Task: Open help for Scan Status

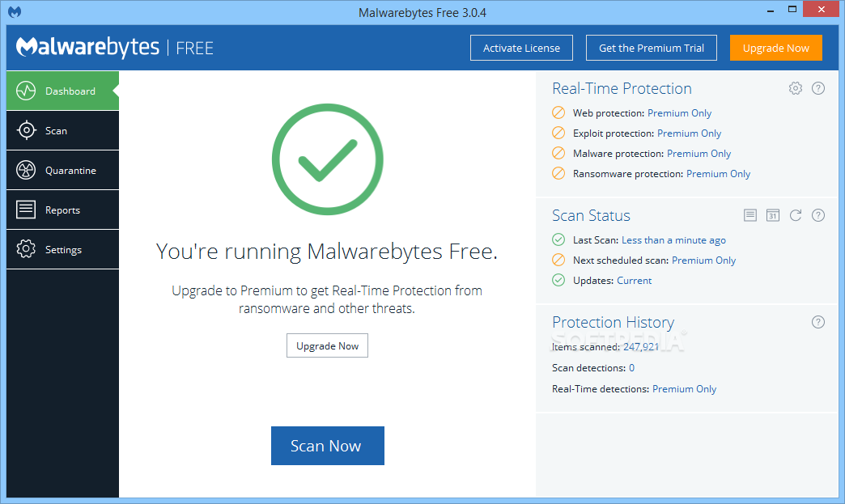Action: pos(817,215)
